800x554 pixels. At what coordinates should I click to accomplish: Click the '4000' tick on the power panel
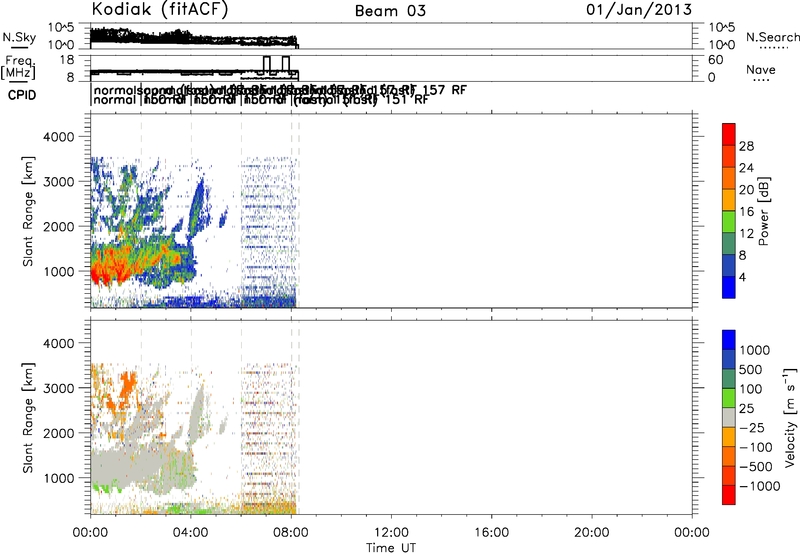tap(58, 137)
